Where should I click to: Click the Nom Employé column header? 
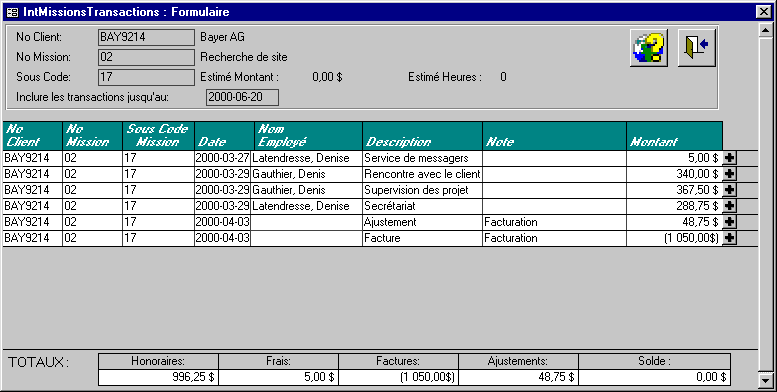(x=308, y=136)
